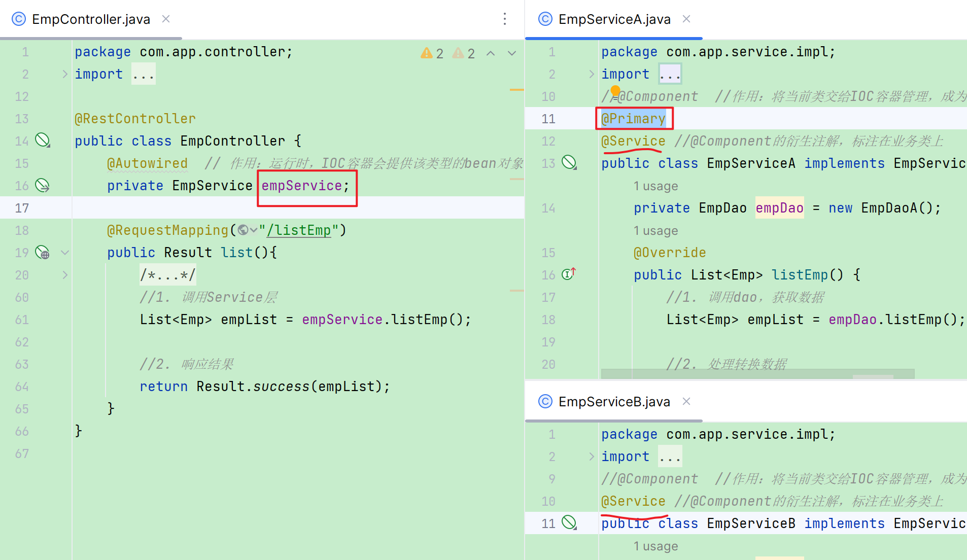Image resolution: width=967 pixels, height=560 pixels.
Task: Click the empDao field name on line 14
Action: tap(779, 208)
